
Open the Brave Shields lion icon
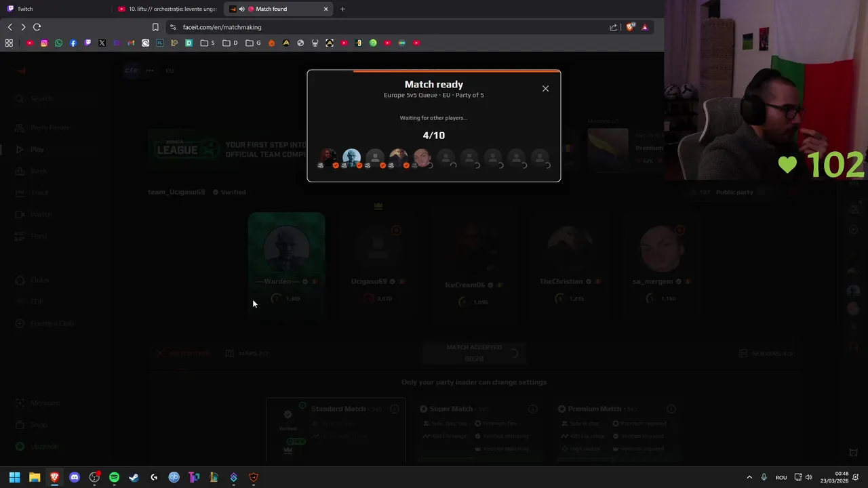click(630, 27)
